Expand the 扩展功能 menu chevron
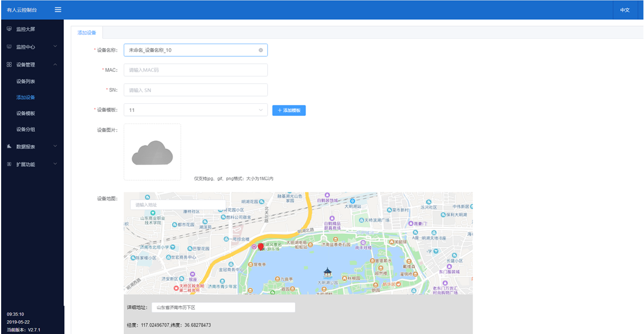This screenshot has height=334, width=644. pos(55,164)
